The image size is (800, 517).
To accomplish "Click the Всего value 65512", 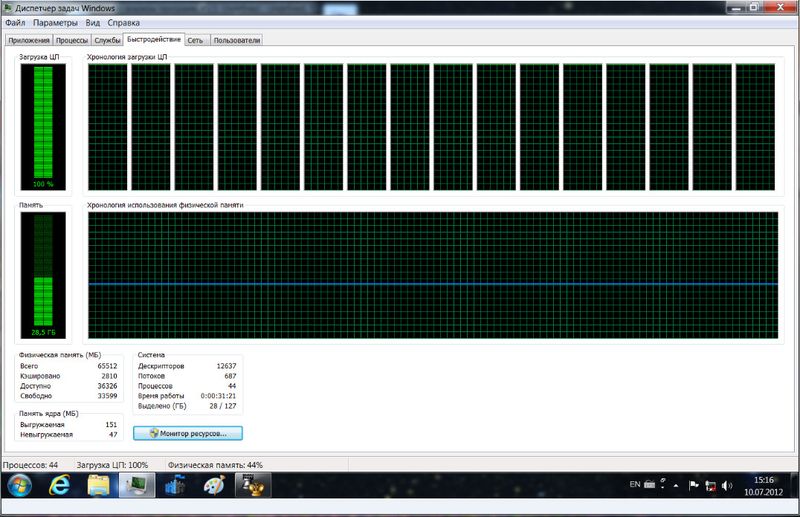I will click(107, 366).
